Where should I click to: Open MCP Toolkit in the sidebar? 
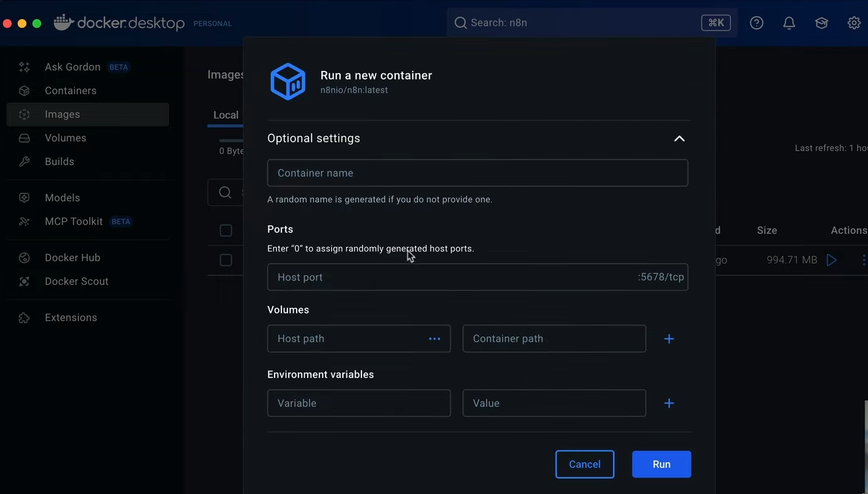[x=87, y=221]
